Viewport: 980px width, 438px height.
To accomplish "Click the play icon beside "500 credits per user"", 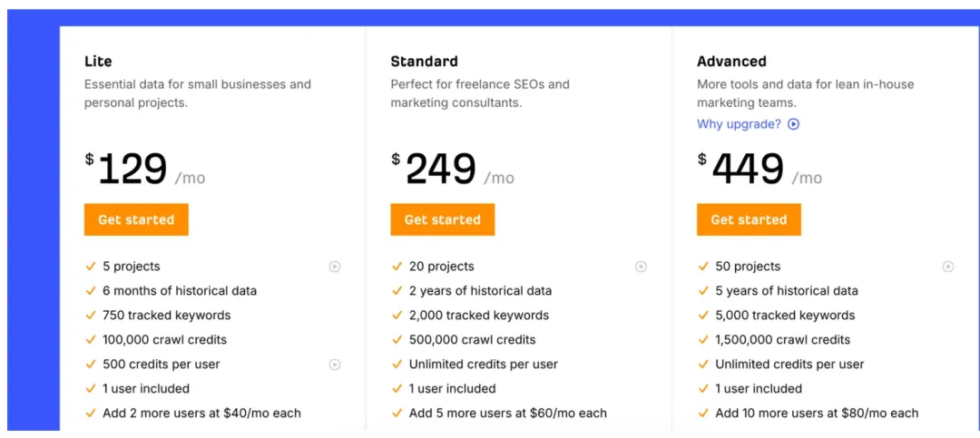I will coord(335,365).
